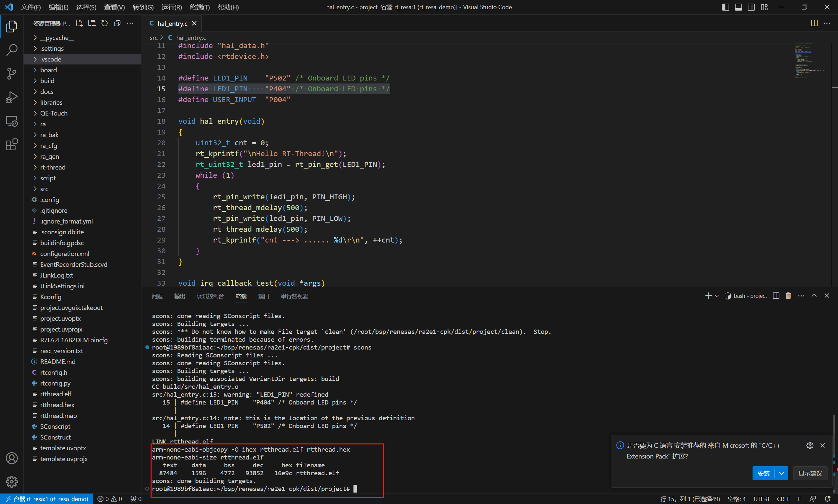Click the feedback icon in status bar
The image size is (838, 504).
[x=813, y=499]
